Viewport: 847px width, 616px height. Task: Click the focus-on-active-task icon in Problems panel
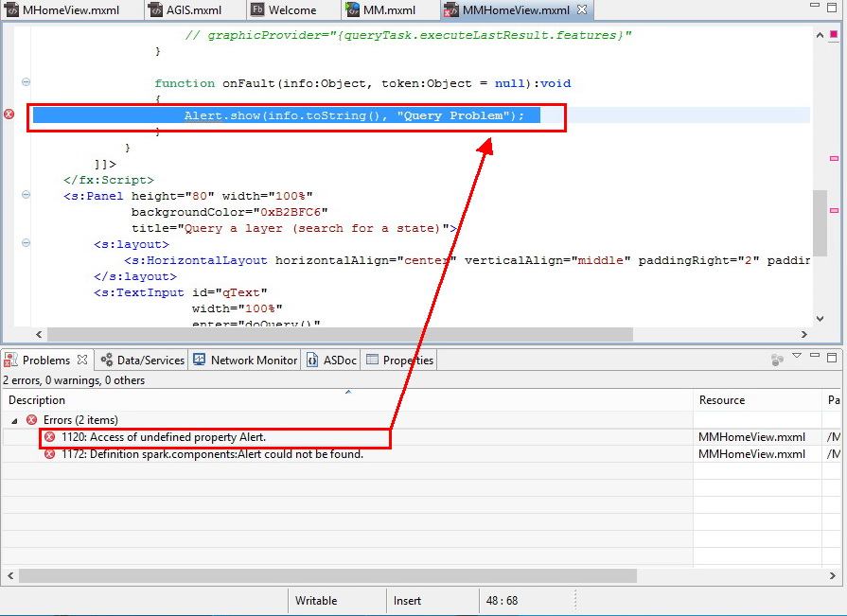coord(777,360)
